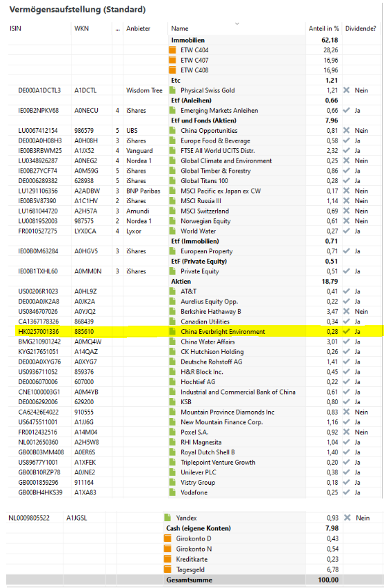
Task: Select WKN A1JX52 cell
Action: pos(85,151)
